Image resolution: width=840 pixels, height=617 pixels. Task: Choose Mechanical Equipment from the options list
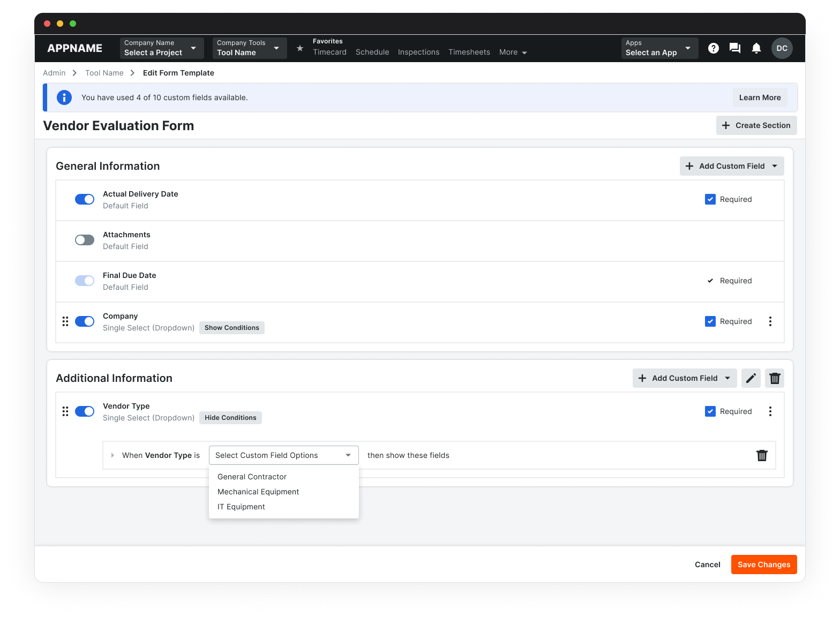click(x=258, y=492)
